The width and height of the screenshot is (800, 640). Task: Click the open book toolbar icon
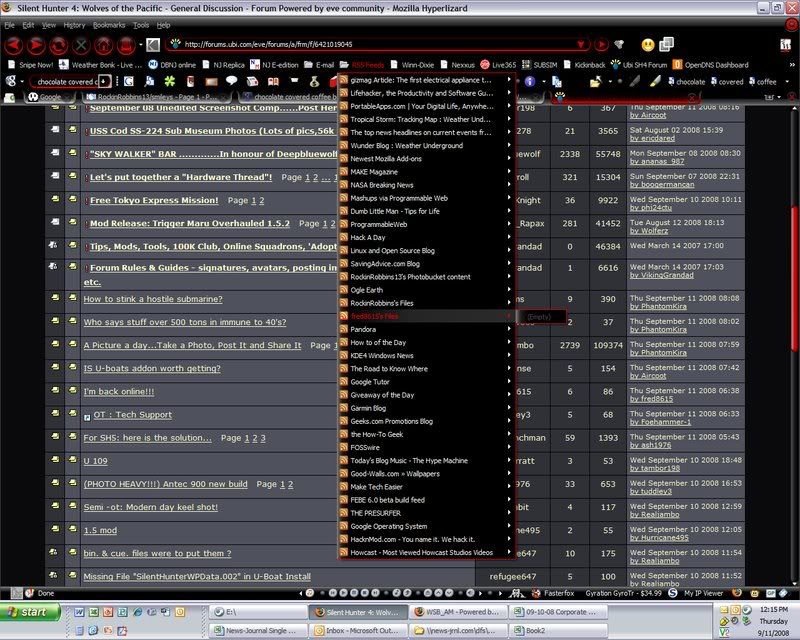273,81
